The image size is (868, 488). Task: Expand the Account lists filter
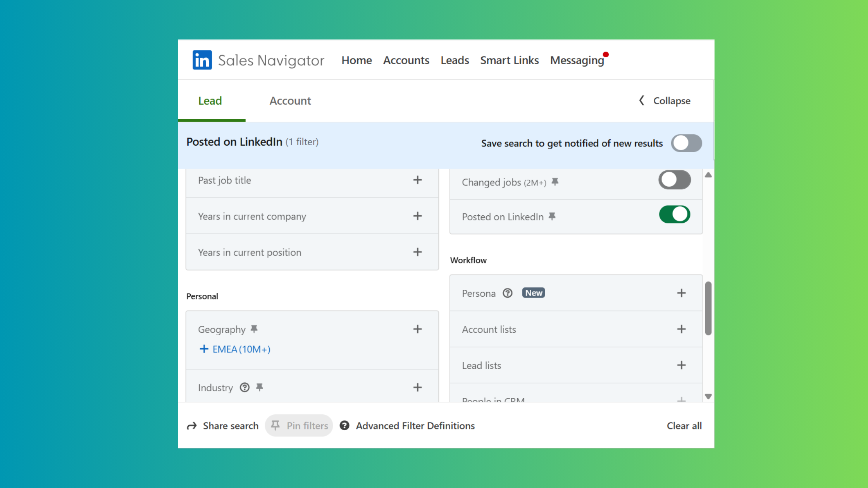click(x=682, y=329)
